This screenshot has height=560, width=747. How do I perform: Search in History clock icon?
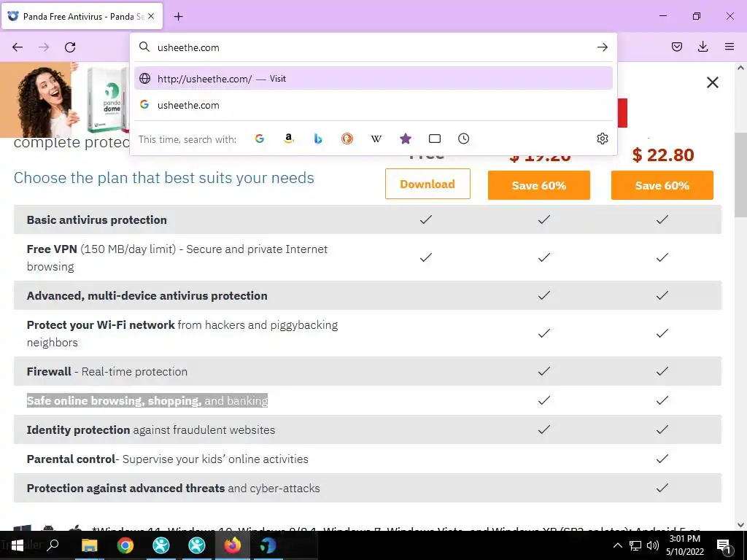click(x=463, y=139)
